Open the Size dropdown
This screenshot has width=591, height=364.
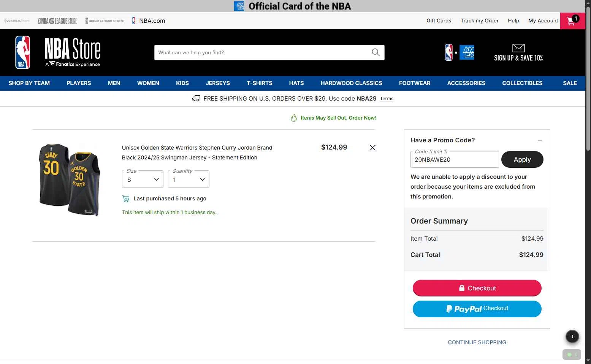click(x=143, y=179)
